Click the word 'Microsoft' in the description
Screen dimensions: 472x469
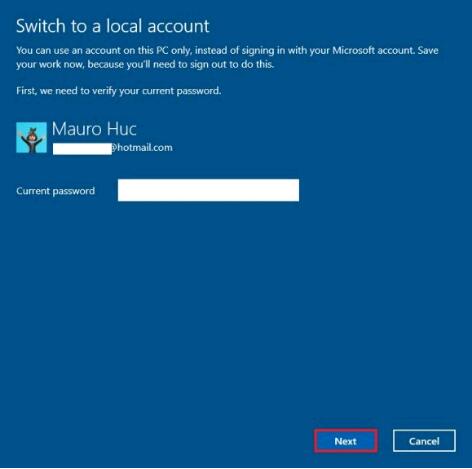[x=353, y=50]
